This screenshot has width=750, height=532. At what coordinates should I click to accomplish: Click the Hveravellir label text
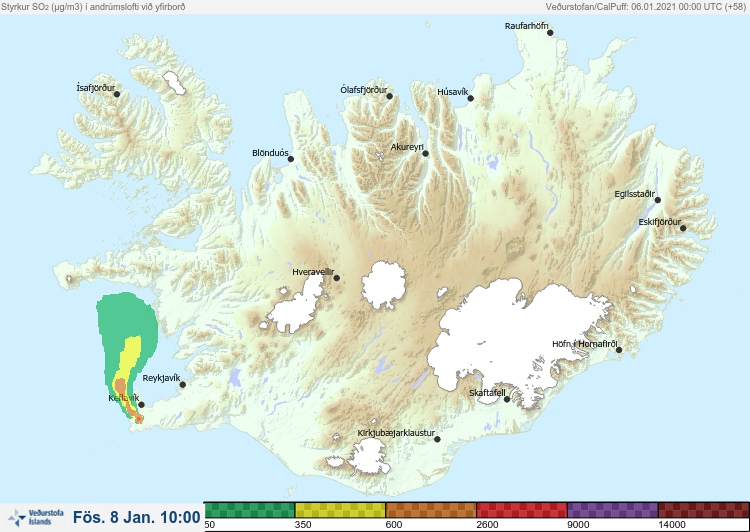pyautogui.click(x=313, y=272)
